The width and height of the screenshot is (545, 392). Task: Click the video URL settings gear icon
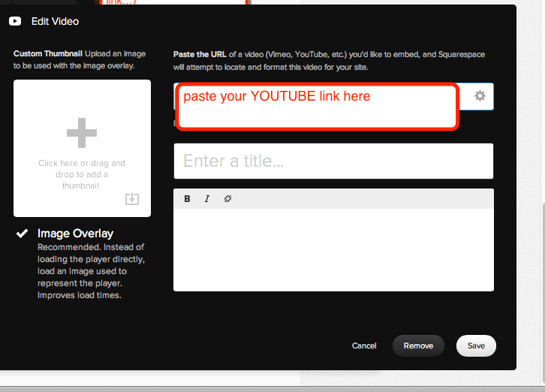tap(480, 95)
